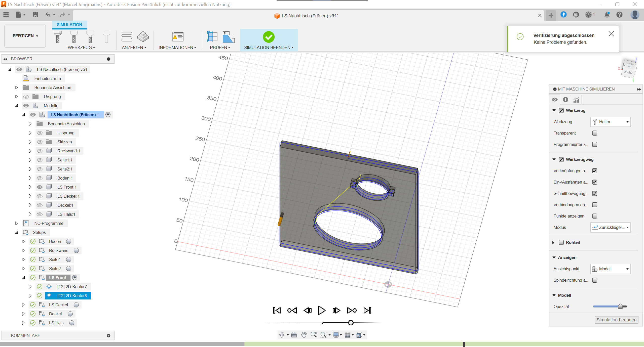
Task: Enable the Programmierter checkbox
Action: tap(594, 144)
